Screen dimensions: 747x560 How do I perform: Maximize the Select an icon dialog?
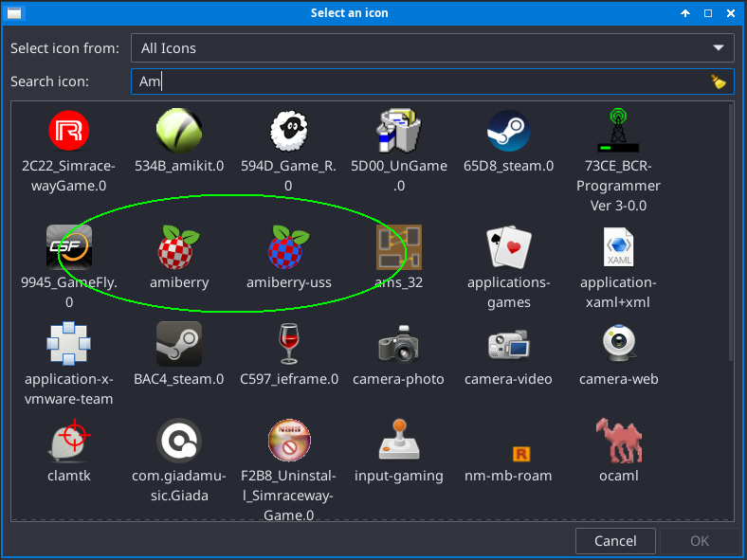[x=708, y=13]
